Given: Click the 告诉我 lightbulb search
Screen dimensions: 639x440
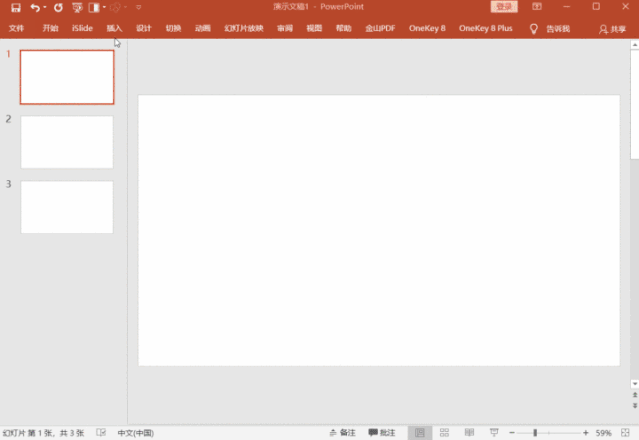Looking at the screenshot, I should [550, 29].
